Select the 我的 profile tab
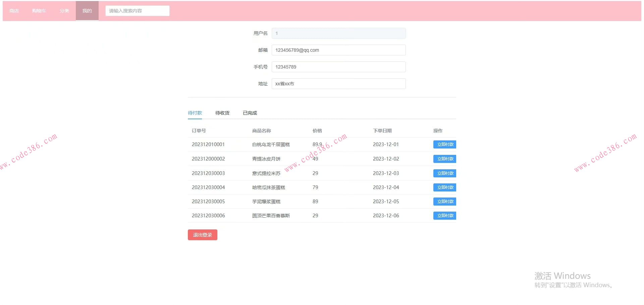The width and height of the screenshot is (644, 305). 87,10
